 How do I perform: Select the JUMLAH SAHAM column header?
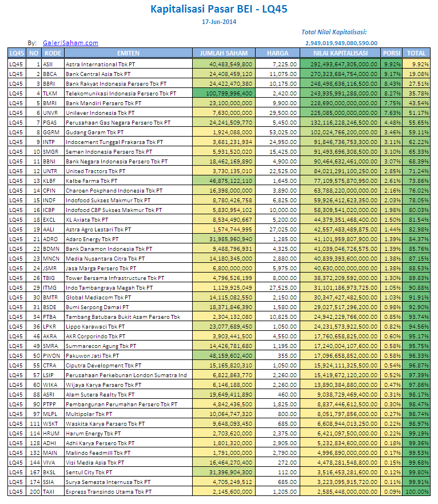[x=224, y=53]
